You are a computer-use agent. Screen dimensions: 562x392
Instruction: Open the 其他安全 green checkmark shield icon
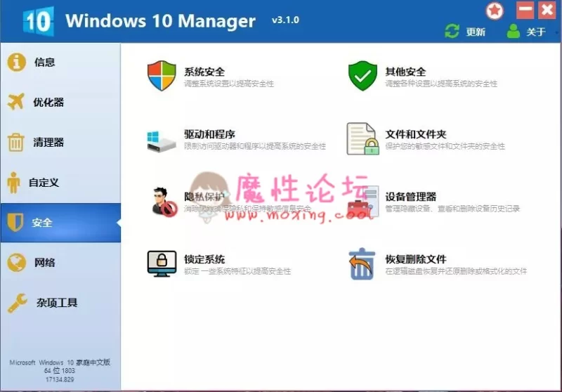(x=362, y=76)
